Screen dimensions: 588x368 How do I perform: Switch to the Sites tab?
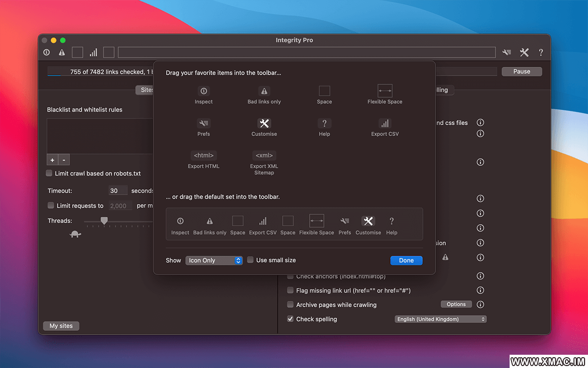point(145,90)
